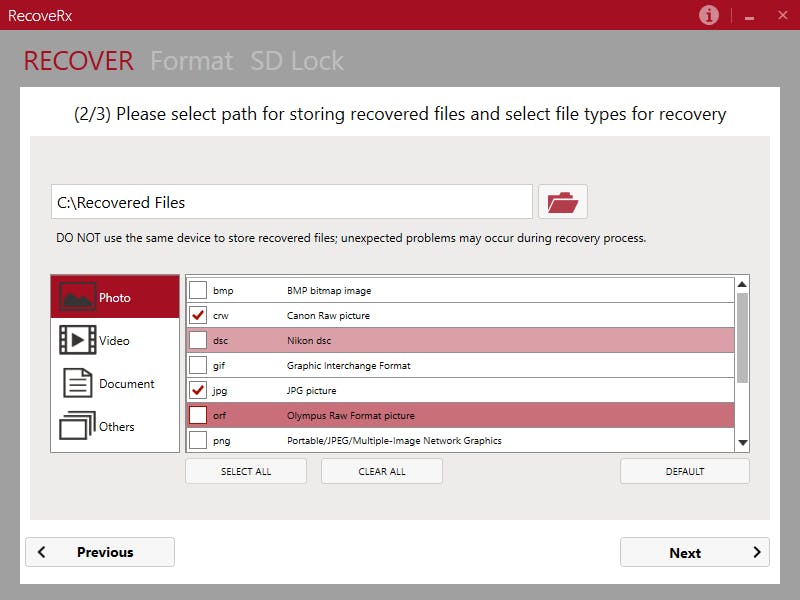Click the SELECT ALL button
Image resolution: width=800 pixels, height=600 pixels.
pyautogui.click(x=246, y=471)
